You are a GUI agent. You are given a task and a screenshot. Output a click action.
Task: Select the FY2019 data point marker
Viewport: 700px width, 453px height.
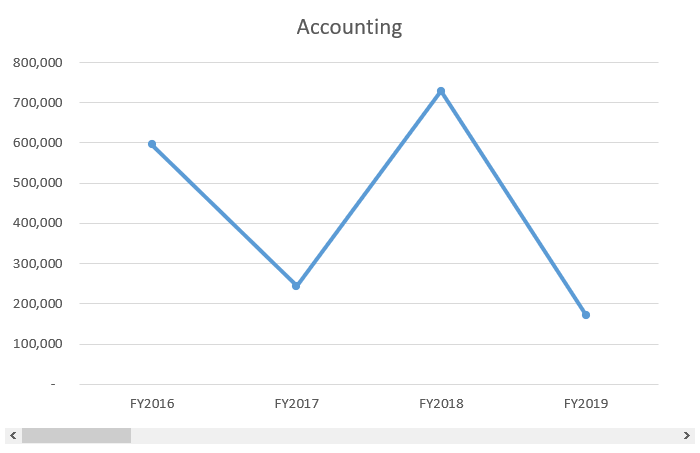pos(586,315)
